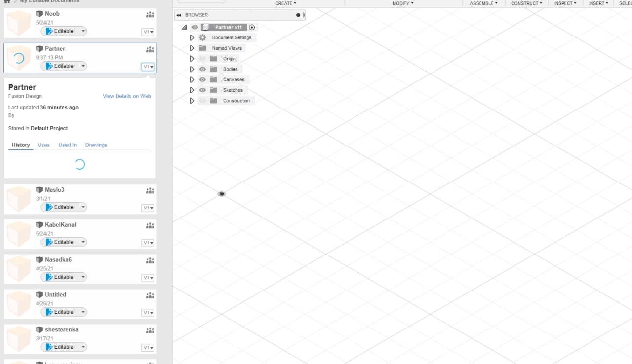Open the Editable dropdown for Maslo3

(x=64, y=207)
